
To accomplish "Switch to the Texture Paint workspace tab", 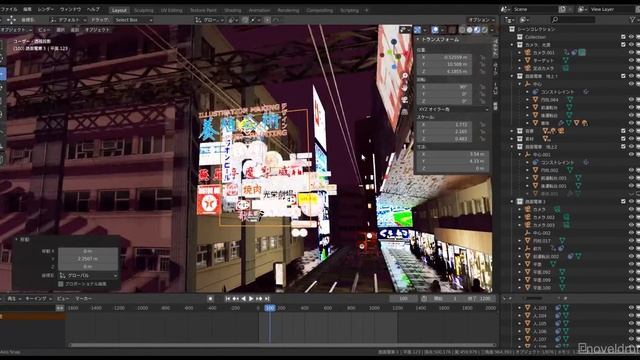I will tap(203, 10).
